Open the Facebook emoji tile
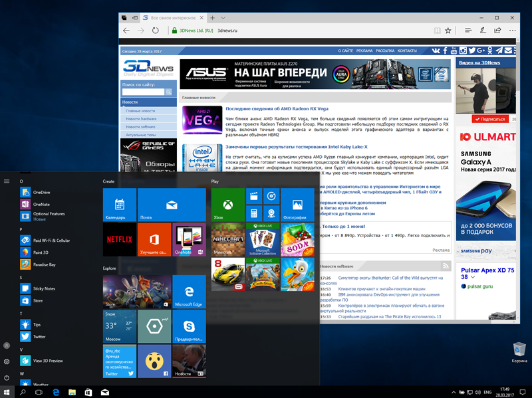This screenshot has width=532, height=398. [x=154, y=361]
